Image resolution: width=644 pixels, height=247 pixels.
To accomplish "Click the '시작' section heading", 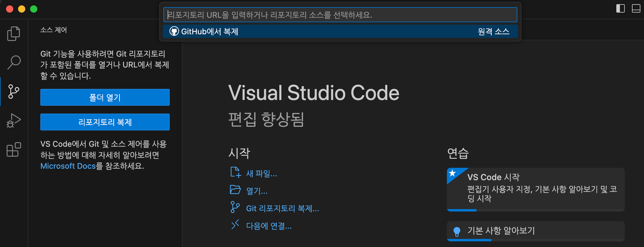I will pyautogui.click(x=239, y=153).
